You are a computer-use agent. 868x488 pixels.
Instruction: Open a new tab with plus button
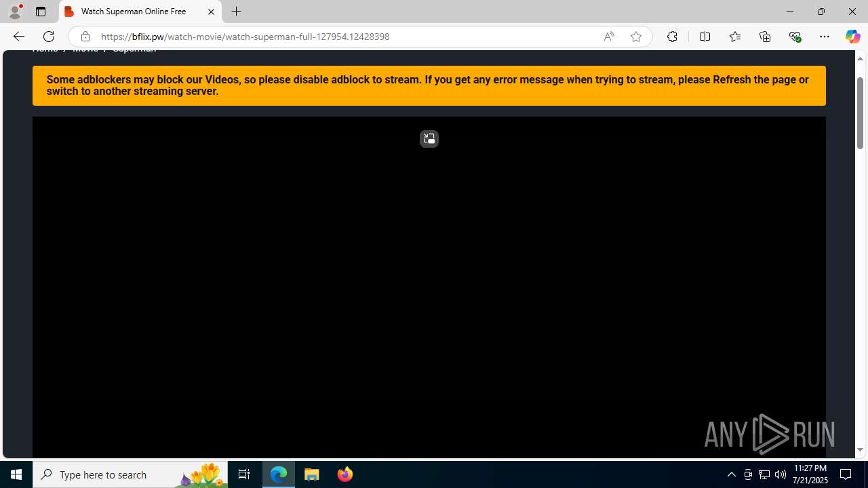click(x=236, y=12)
